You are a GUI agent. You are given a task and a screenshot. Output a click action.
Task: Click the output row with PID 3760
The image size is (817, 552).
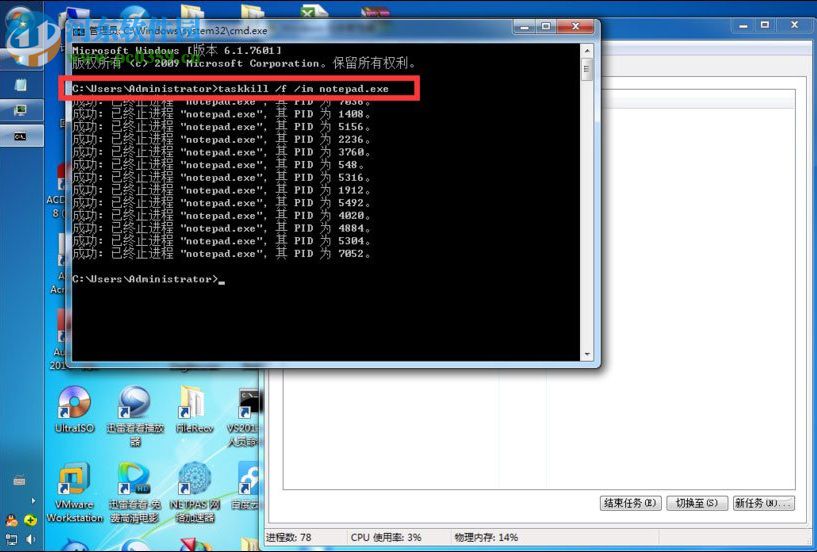221,152
